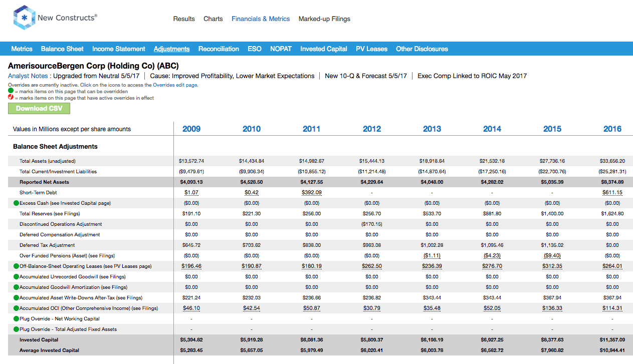The image size is (633, 364).
Task: Click the New Constructs logo
Action: point(55,18)
